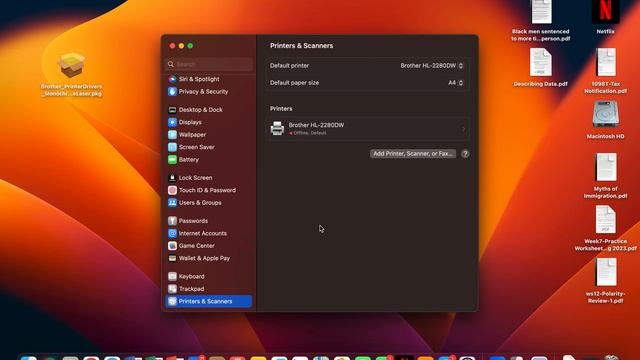Expand Brother HL-2280DW row chevron
Image resolution: width=640 pixels, height=360 pixels.
463,129
